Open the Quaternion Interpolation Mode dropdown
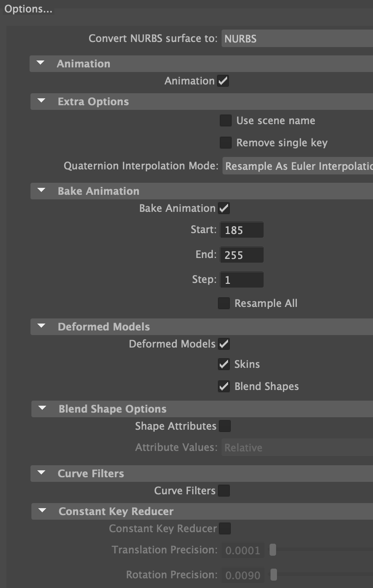 click(x=295, y=166)
